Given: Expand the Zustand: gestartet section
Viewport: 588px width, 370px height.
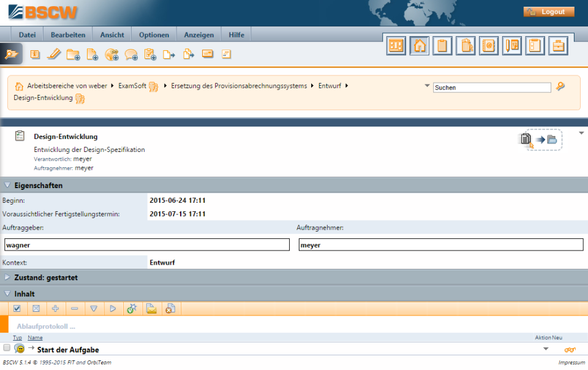Looking at the screenshot, I should point(7,277).
